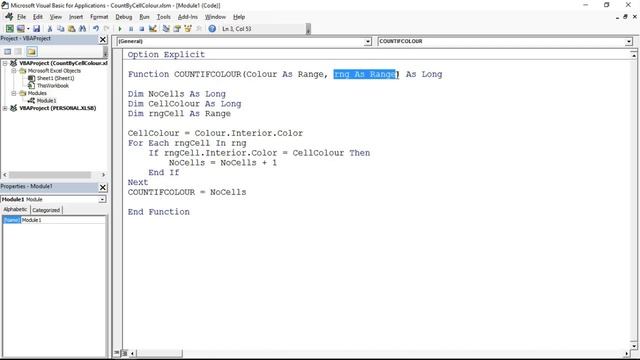Open the Insert object dropdown arrow
This screenshot has width=640, height=360.
click(x=28, y=29)
